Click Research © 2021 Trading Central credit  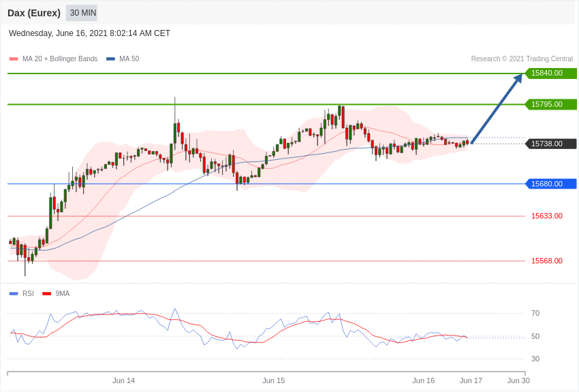click(522, 59)
